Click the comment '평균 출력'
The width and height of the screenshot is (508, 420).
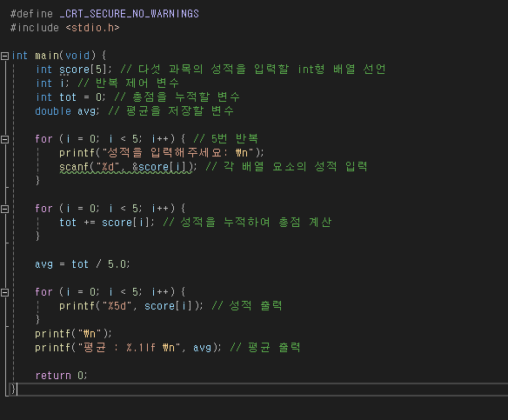click(265, 348)
